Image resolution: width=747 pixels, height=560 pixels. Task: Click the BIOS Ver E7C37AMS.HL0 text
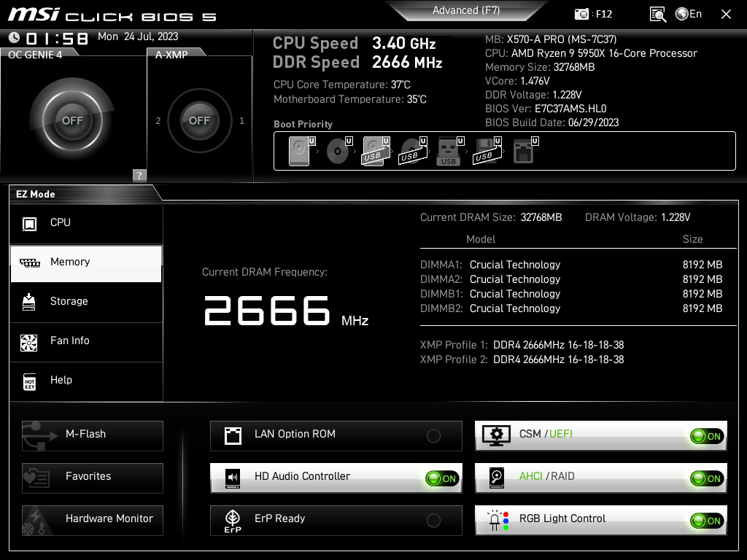coord(546,109)
